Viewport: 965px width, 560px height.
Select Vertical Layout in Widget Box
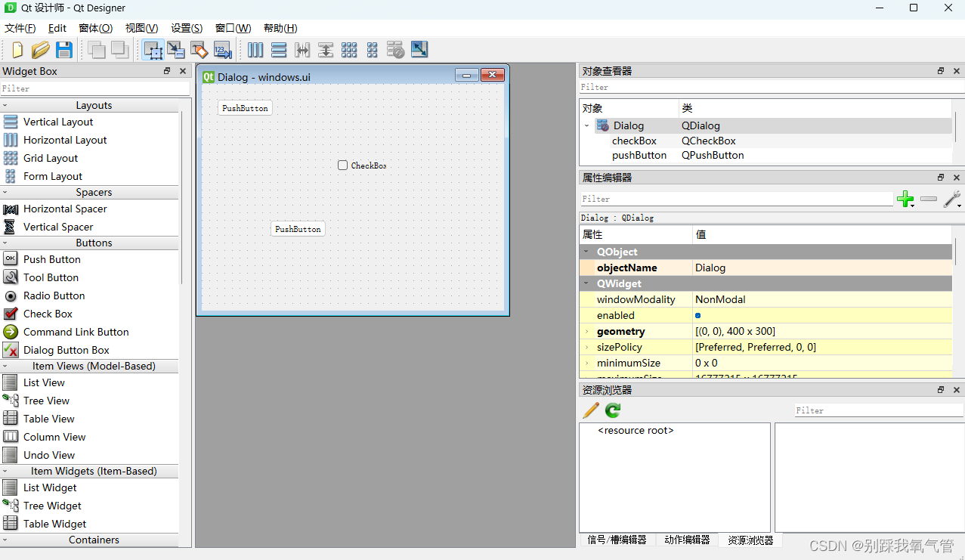tap(58, 122)
